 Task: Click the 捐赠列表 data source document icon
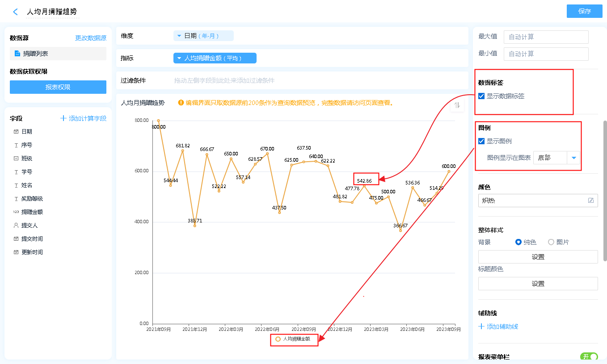pos(17,54)
